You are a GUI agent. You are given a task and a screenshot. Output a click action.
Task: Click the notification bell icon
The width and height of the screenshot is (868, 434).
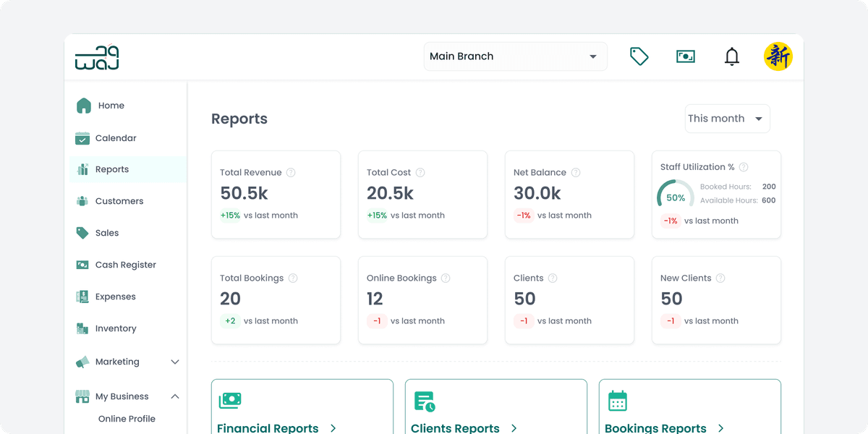731,56
